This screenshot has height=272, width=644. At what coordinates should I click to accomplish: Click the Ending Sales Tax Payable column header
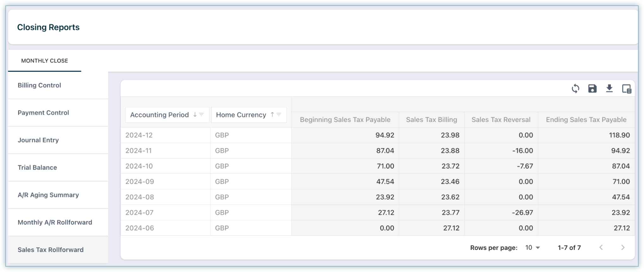point(586,120)
